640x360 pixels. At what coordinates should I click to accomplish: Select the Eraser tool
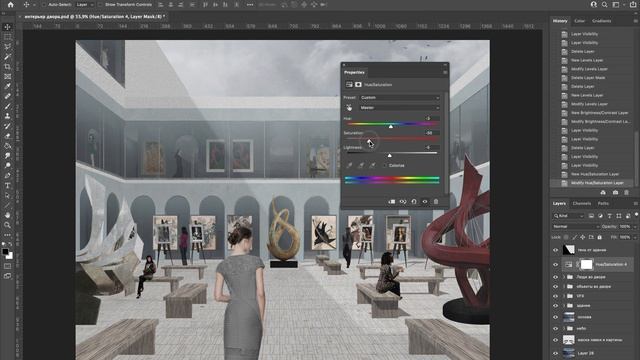click(x=7, y=136)
